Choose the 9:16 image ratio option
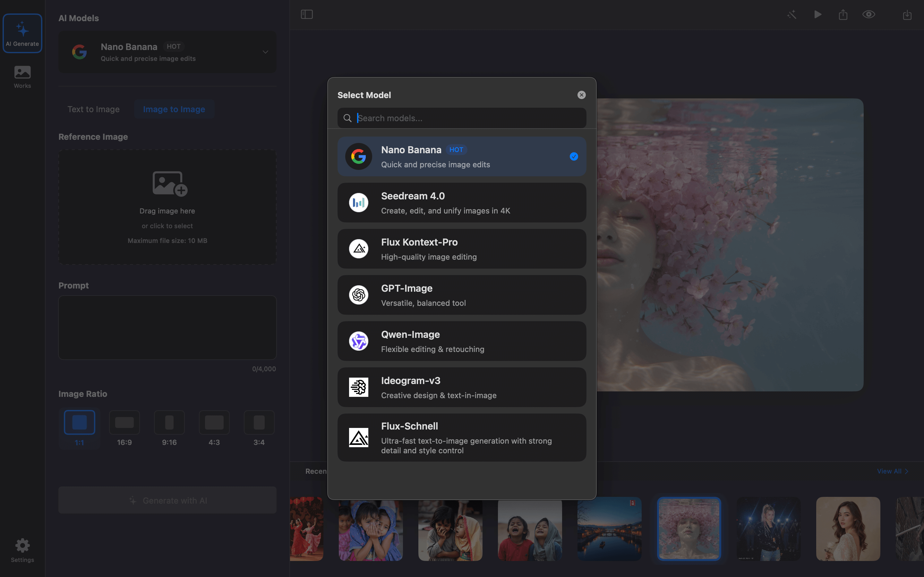 click(169, 427)
